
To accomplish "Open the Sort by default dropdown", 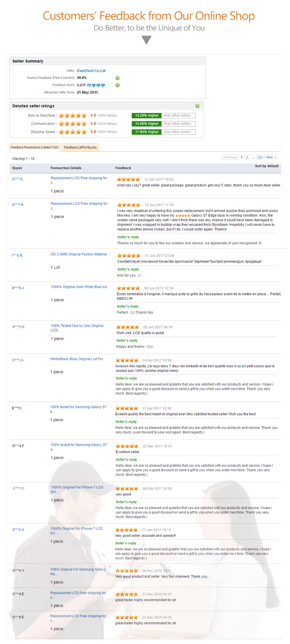I will point(266,166).
